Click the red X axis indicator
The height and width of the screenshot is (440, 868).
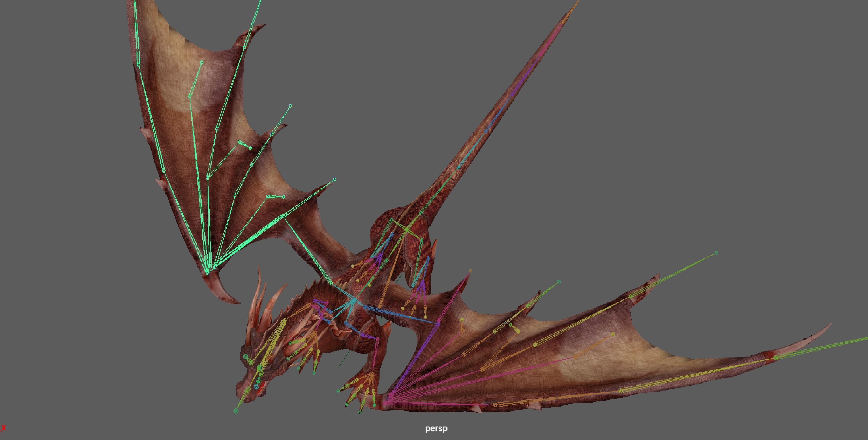pos(4,428)
